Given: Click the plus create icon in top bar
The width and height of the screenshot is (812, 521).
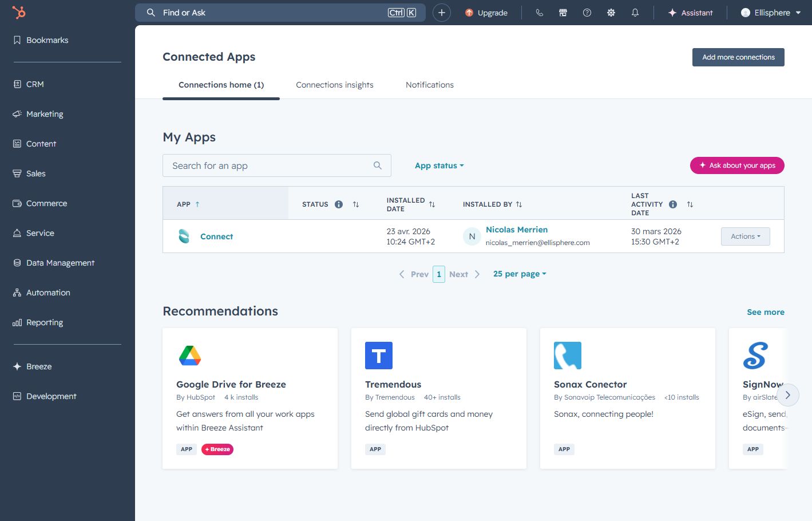Looking at the screenshot, I should pyautogui.click(x=442, y=13).
